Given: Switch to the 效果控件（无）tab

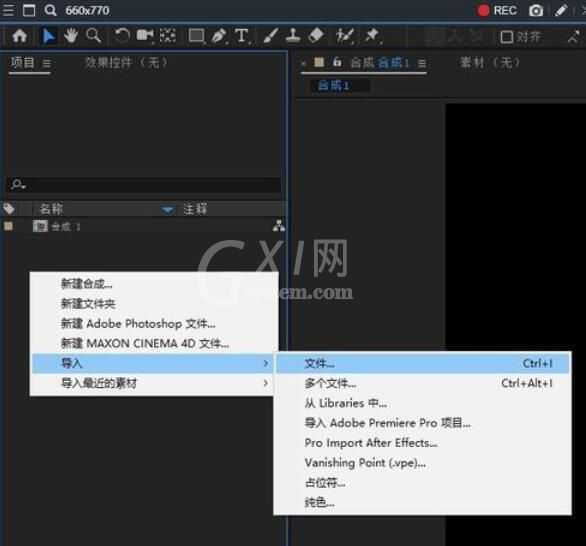Looking at the screenshot, I should [126, 62].
